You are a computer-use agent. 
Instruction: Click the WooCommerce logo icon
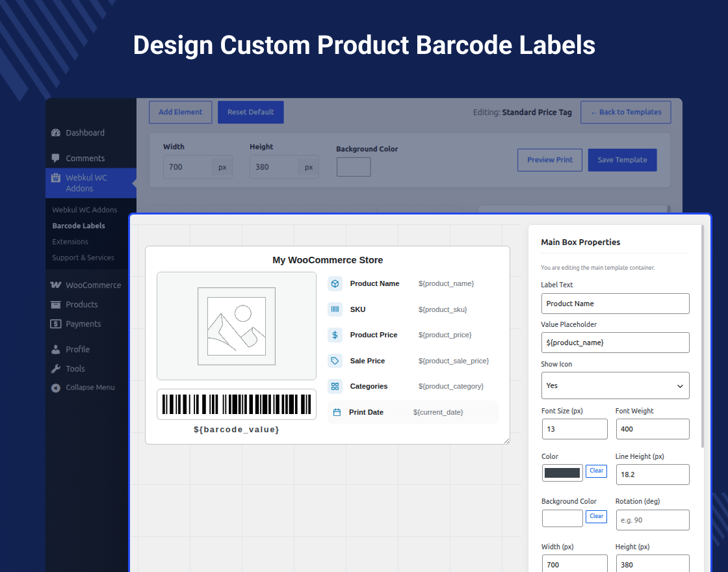[x=56, y=285]
